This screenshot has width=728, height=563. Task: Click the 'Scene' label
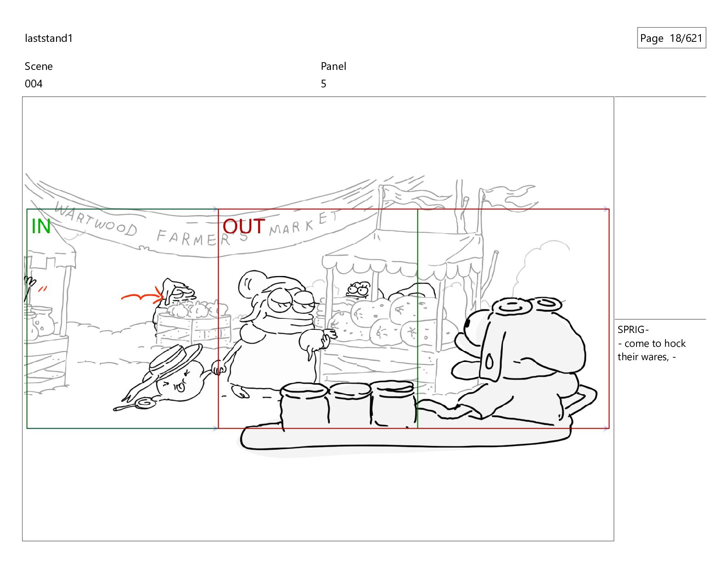point(39,66)
